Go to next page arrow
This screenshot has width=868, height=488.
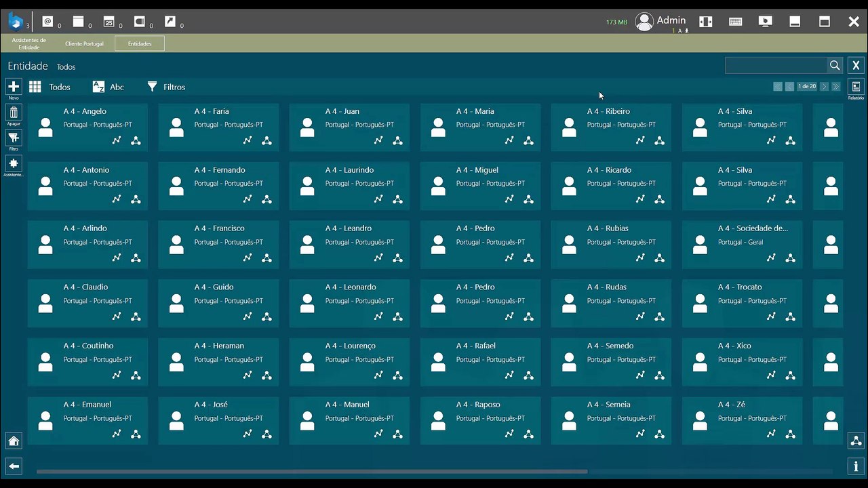[x=824, y=87]
